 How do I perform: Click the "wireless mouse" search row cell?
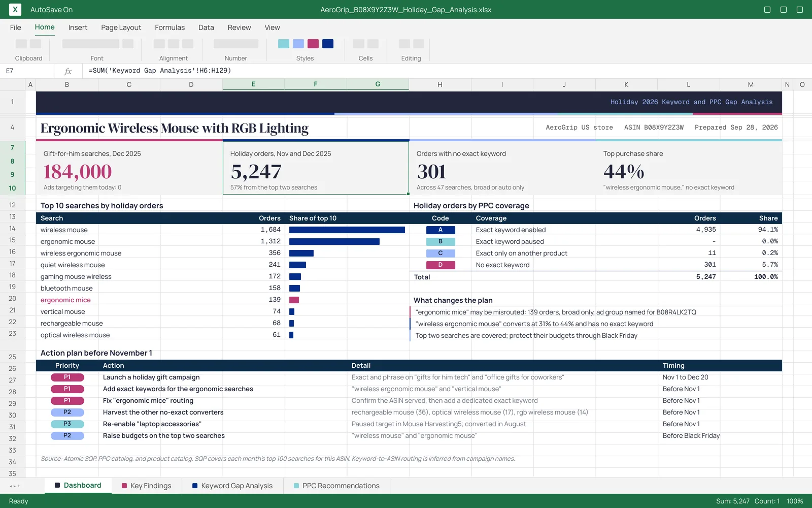64,230
